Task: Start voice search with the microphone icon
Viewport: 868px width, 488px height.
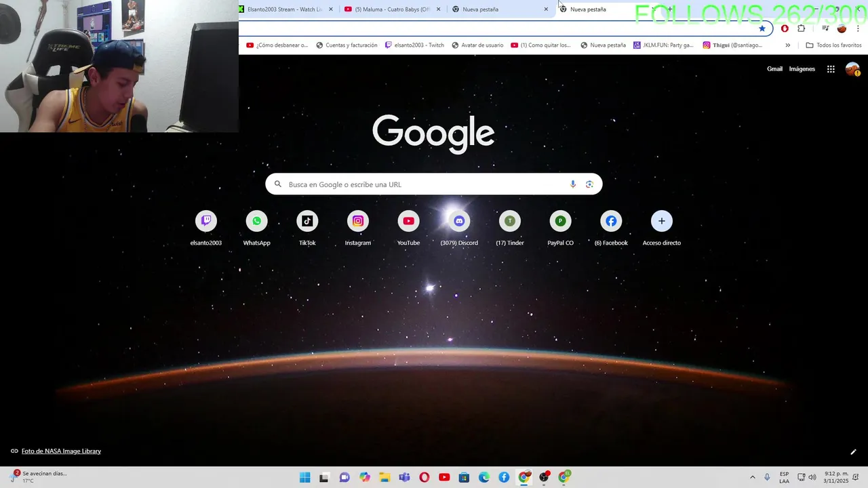Action: (x=573, y=184)
